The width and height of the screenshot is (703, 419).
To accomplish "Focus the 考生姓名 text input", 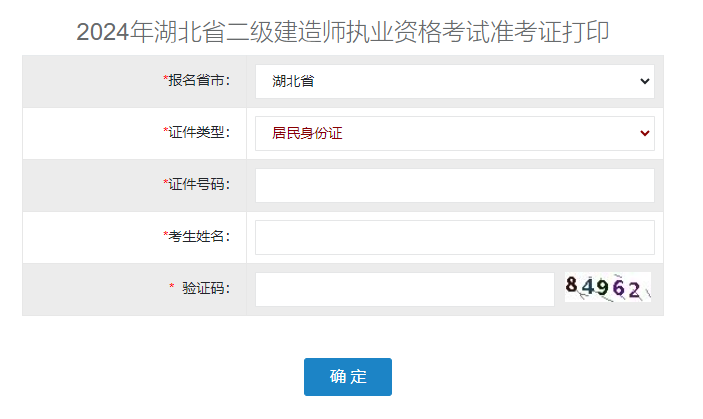I will click(x=454, y=237).
